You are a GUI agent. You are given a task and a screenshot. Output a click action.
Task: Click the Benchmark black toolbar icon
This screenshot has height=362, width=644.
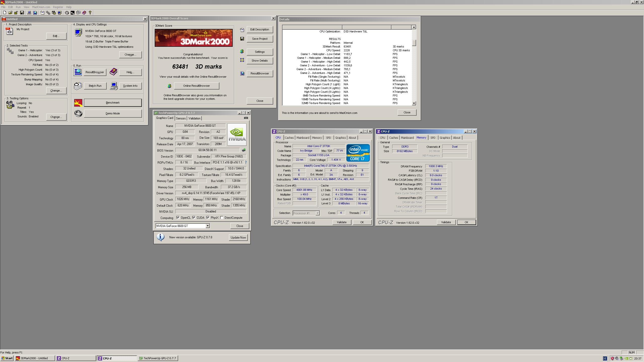click(72, 13)
